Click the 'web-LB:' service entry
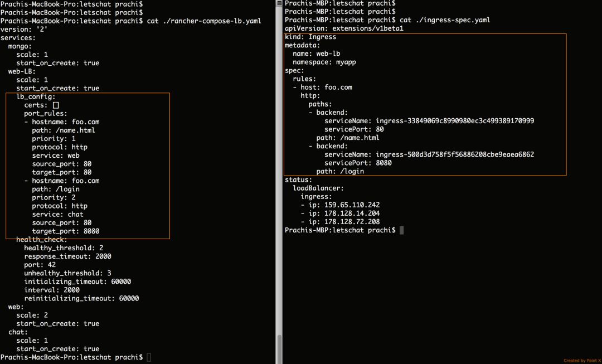This screenshot has width=602, height=364. tap(22, 71)
